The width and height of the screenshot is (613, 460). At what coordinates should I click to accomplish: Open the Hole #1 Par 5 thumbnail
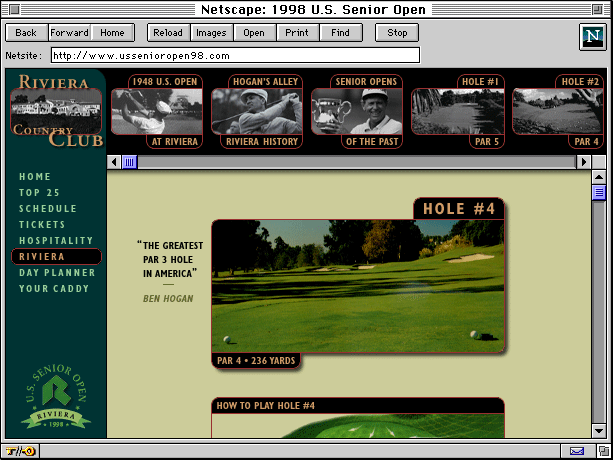458,111
